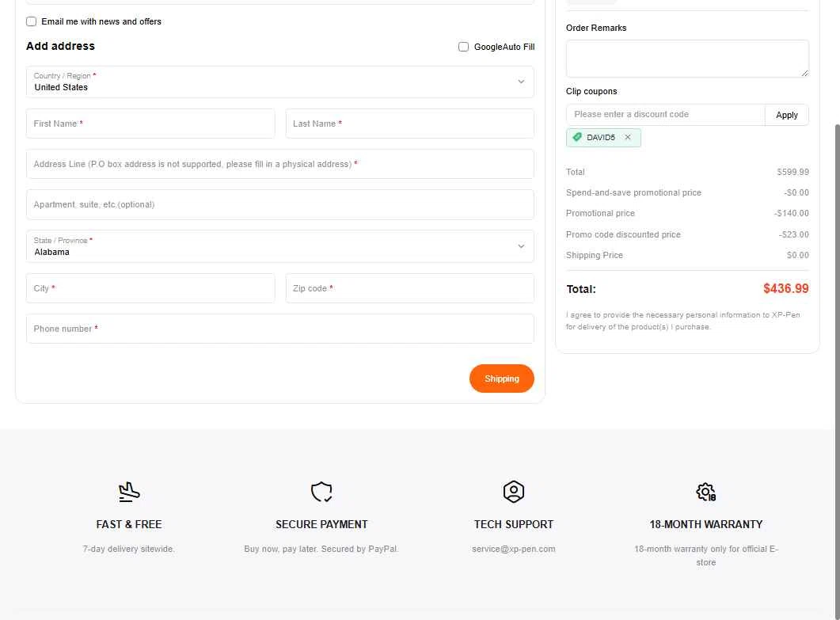
Task: Click the Tech Support person icon
Action: click(513, 492)
